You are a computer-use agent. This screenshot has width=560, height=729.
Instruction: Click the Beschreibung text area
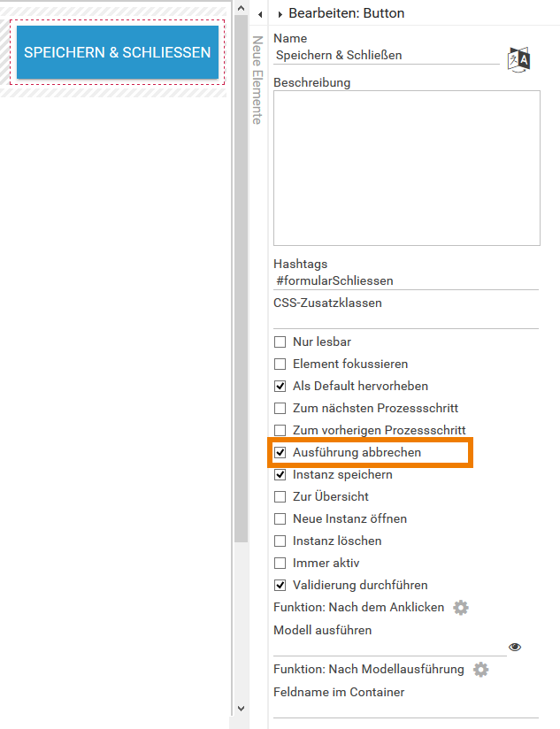406,168
